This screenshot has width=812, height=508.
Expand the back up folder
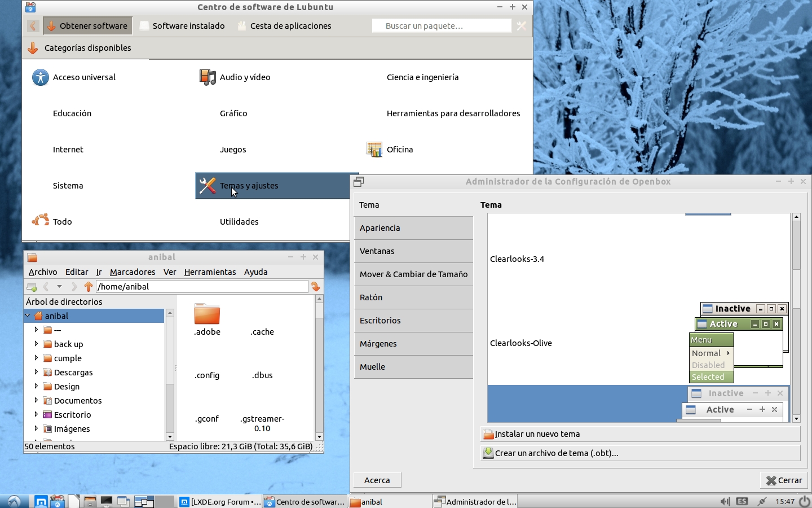point(36,343)
